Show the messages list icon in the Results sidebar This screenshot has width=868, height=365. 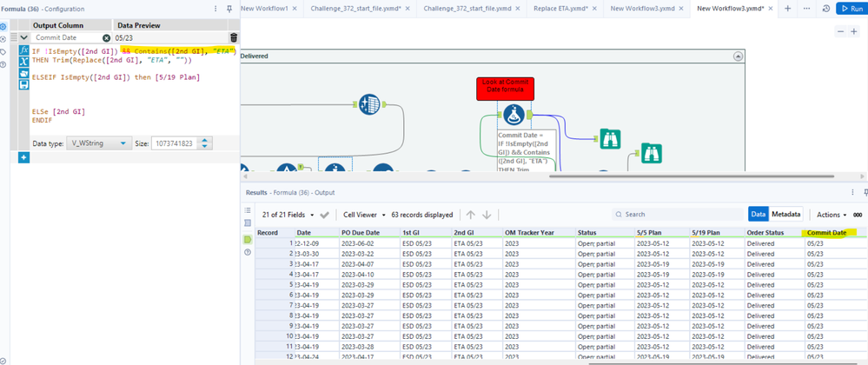tap(248, 210)
